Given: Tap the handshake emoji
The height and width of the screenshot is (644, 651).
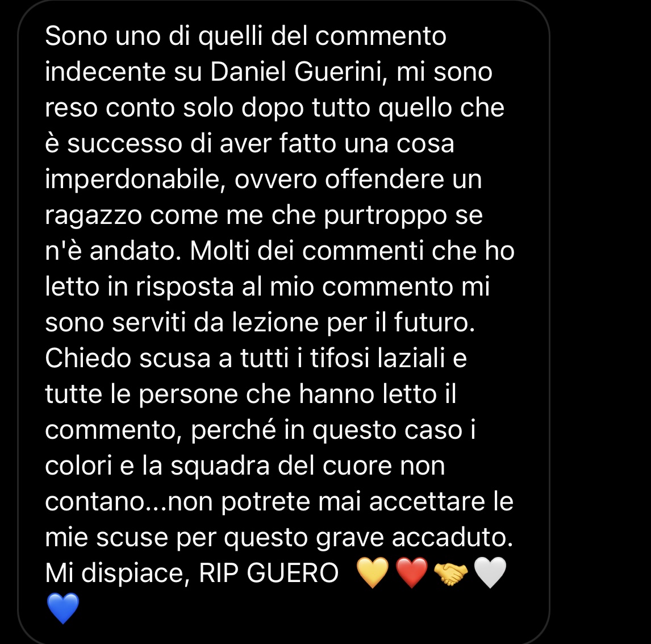Looking at the screenshot, I should coord(451,574).
